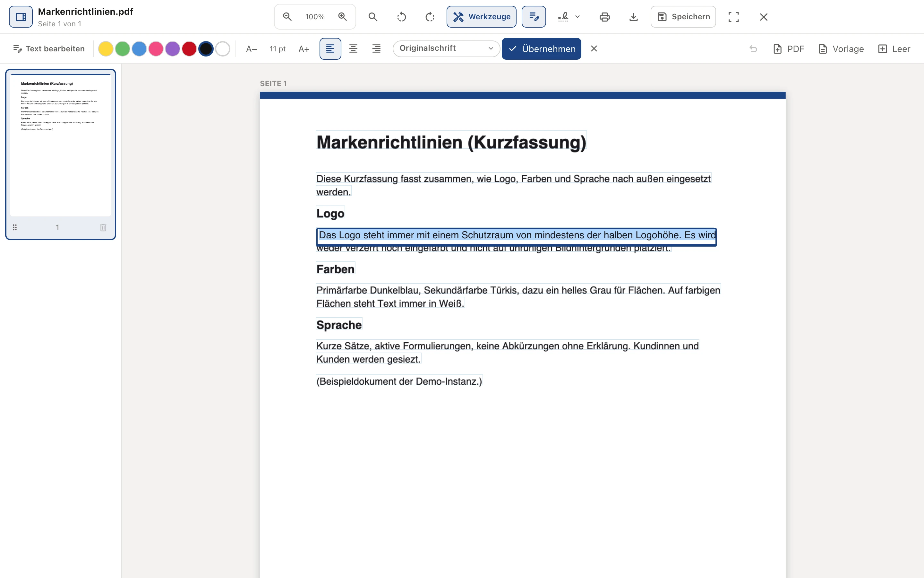Expand the signature tool dropdown arrow

tap(578, 17)
